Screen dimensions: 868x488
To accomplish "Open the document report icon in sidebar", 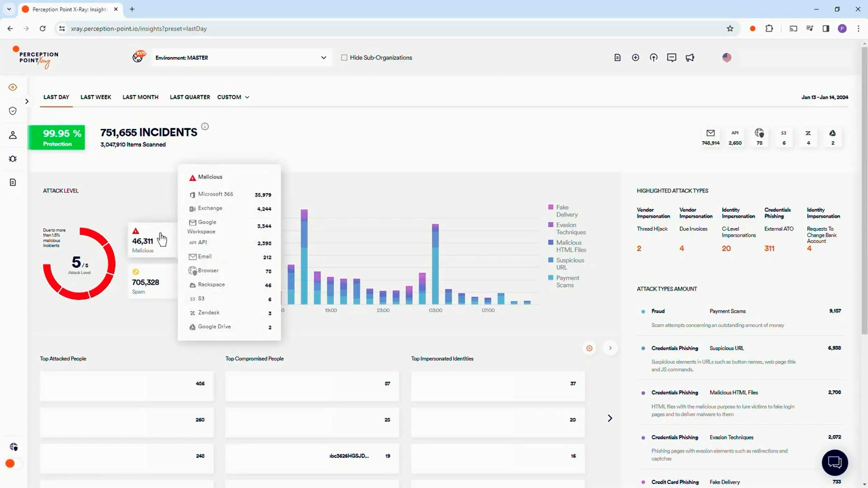I will (x=13, y=183).
